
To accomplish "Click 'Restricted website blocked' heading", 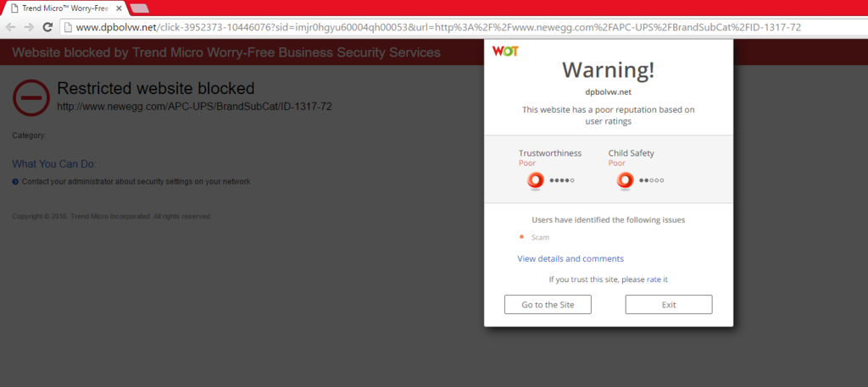I will click(156, 88).
